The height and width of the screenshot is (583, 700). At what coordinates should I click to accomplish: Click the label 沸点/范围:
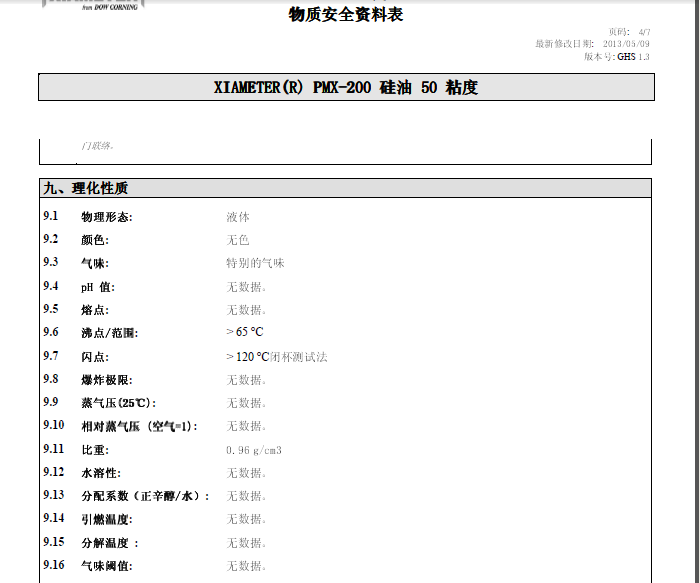(x=110, y=333)
